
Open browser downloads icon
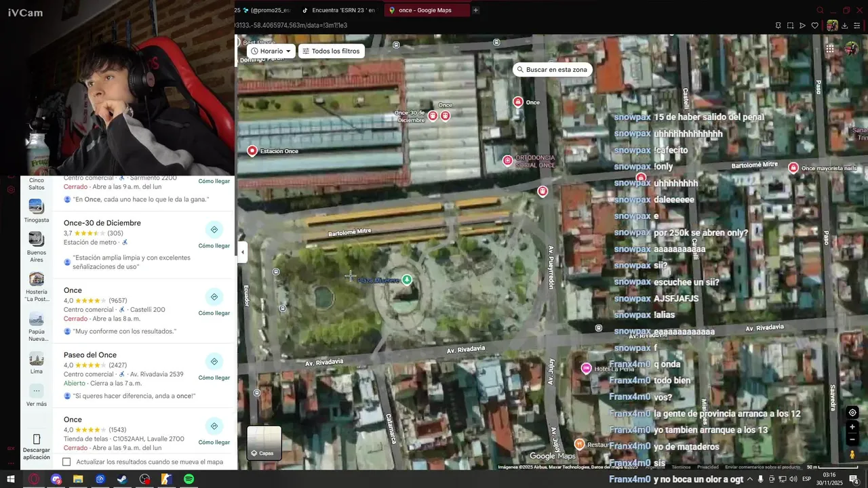click(845, 26)
